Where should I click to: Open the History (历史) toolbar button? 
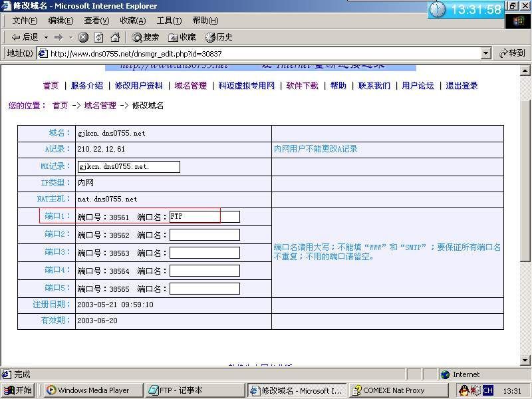[219, 37]
